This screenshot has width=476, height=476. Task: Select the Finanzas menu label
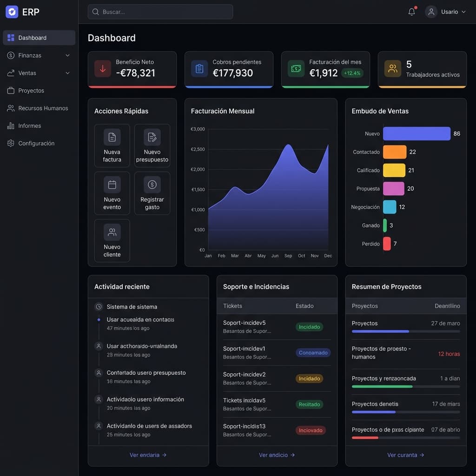coord(30,55)
